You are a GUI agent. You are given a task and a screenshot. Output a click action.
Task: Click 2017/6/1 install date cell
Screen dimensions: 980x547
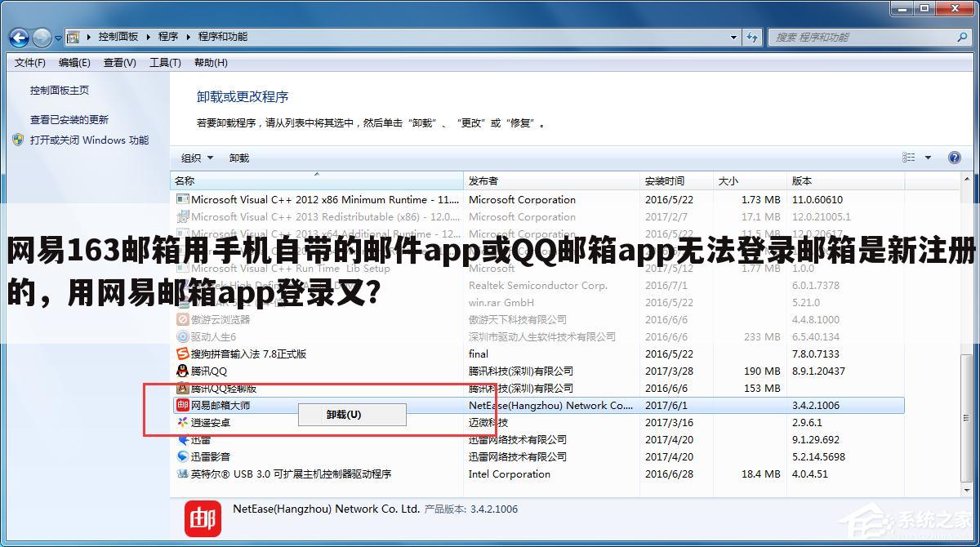[x=666, y=406]
